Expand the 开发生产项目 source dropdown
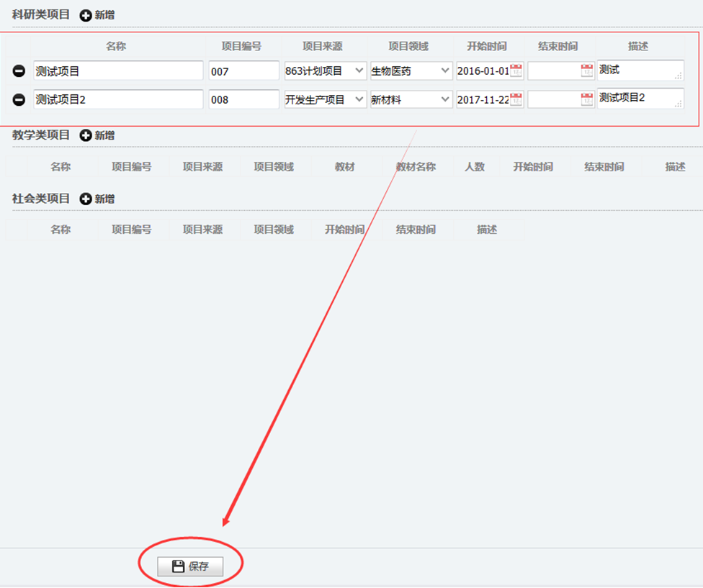703x588 pixels. 359,99
